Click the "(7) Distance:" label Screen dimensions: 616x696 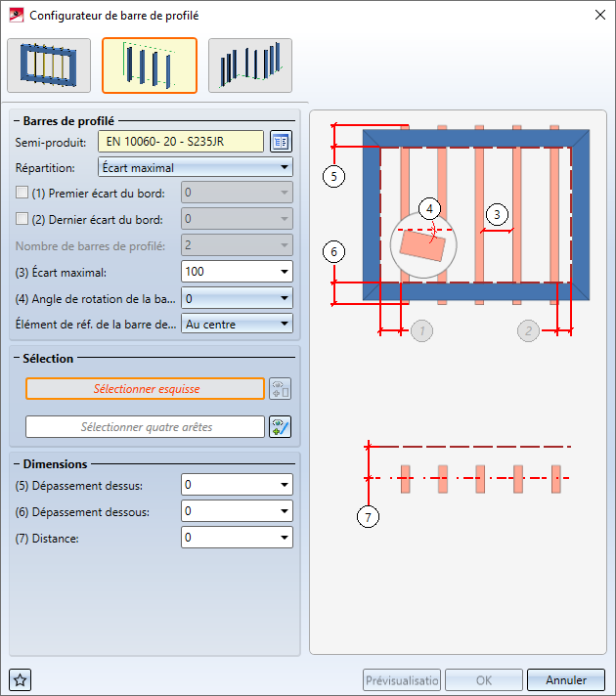pos(47,539)
